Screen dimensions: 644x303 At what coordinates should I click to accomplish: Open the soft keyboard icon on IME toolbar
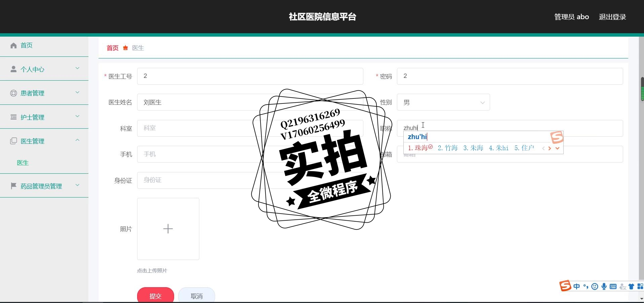pos(613,287)
